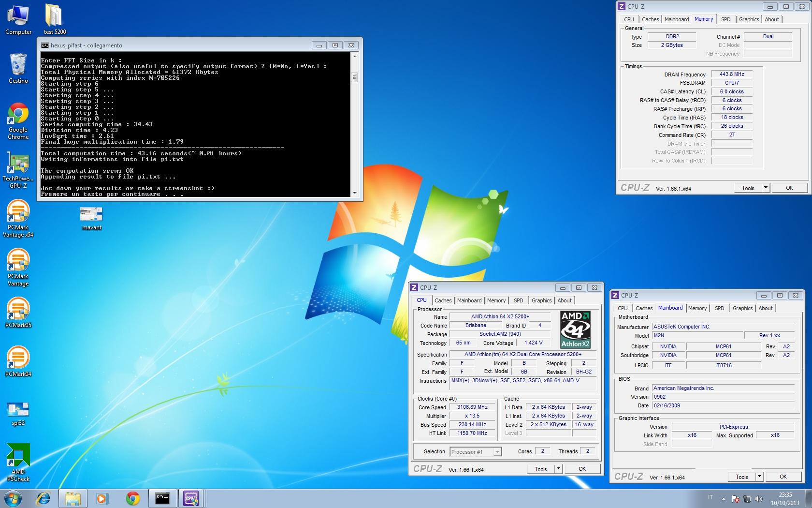Launch the Google Chrome desktop shortcut
Image resolution: width=812 pixels, height=508 pixels.
(18, 121)
